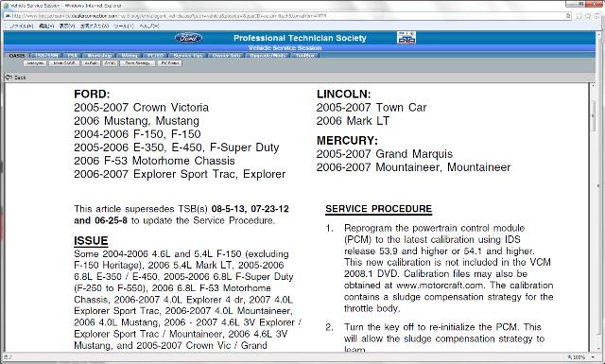The height and width of the screenshot is (364, 605).
Task: Switch to the Toolbox tab
Action: [x=304, y=56]
